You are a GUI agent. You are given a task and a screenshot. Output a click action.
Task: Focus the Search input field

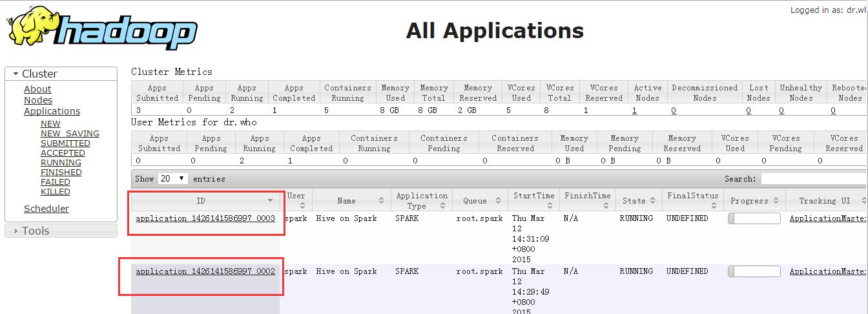(814, 178)
